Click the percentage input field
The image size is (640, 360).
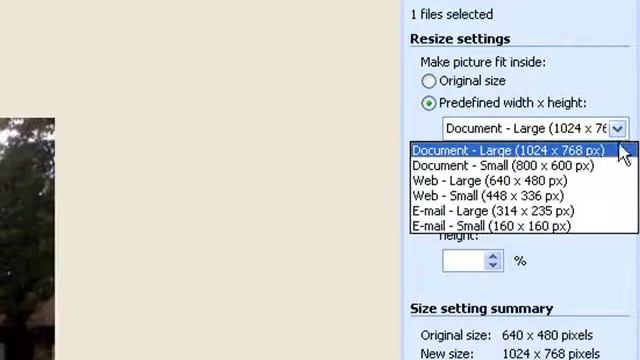click(x=464, y=261)
